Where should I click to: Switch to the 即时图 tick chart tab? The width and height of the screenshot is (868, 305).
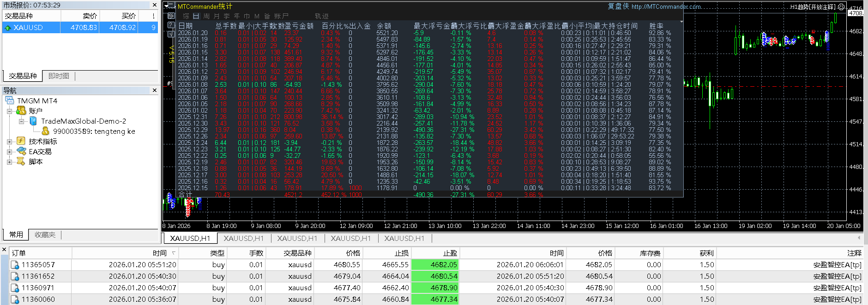[x=59, y=76]
